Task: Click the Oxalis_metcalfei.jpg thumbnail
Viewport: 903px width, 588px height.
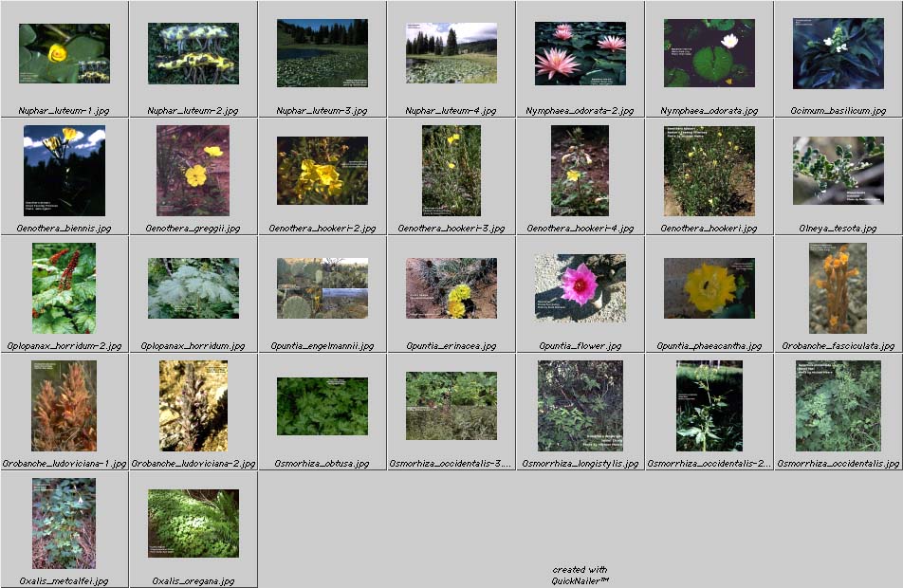Action: coord(64,523)
